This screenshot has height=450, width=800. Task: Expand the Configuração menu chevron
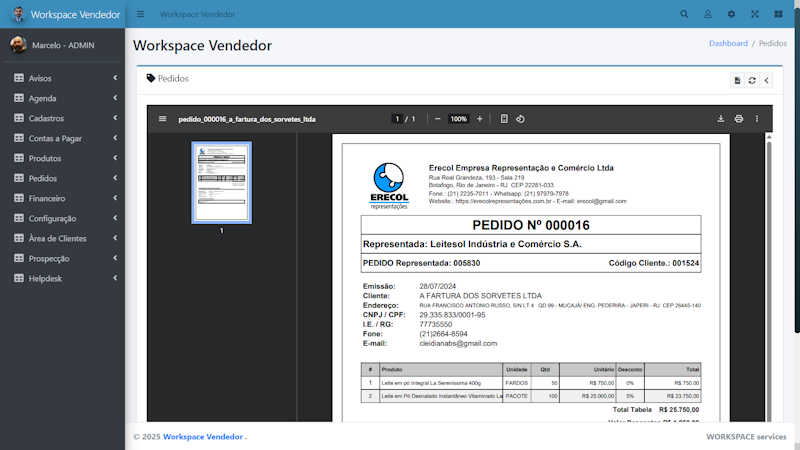[x=115, y=218]
